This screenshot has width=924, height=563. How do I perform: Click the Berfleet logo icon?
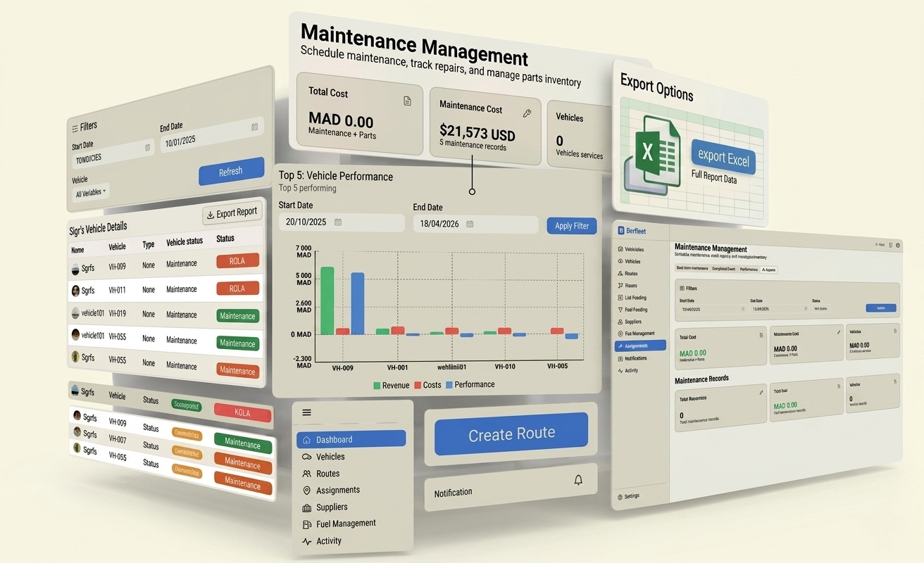pyautogui.click(x=621, y=230)
